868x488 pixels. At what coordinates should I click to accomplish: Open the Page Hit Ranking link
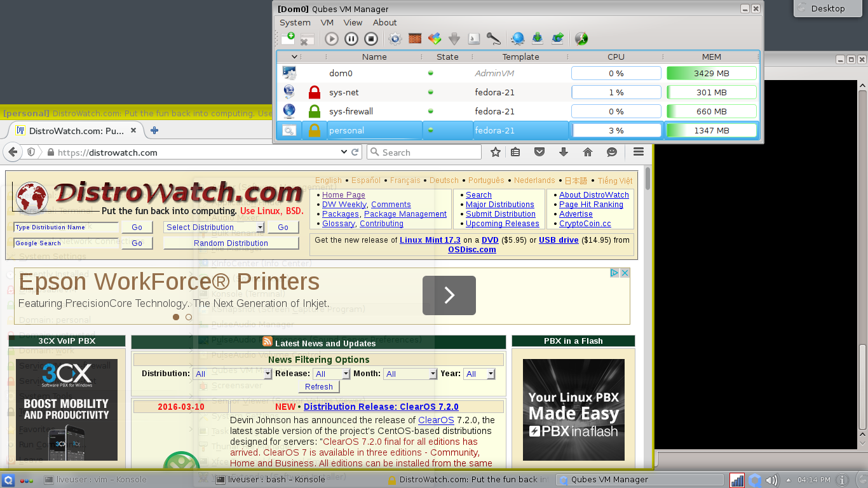[591, 205]
